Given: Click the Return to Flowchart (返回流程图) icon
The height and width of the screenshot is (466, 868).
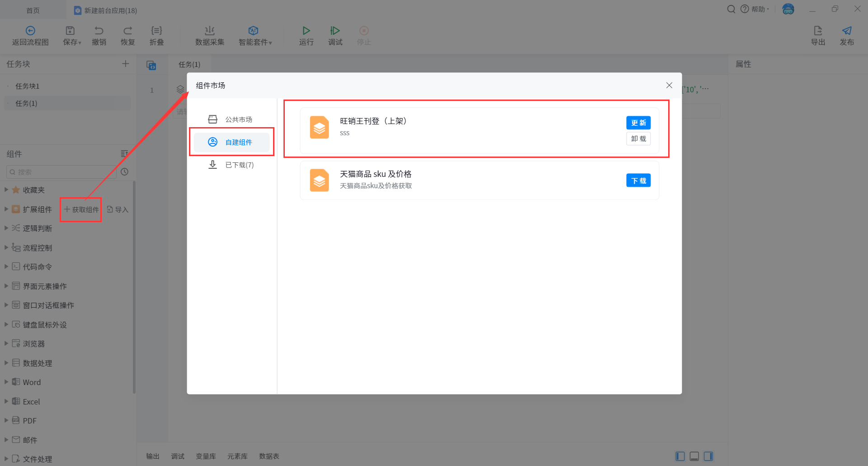Looking at the screenshot, I should [30, 31].
